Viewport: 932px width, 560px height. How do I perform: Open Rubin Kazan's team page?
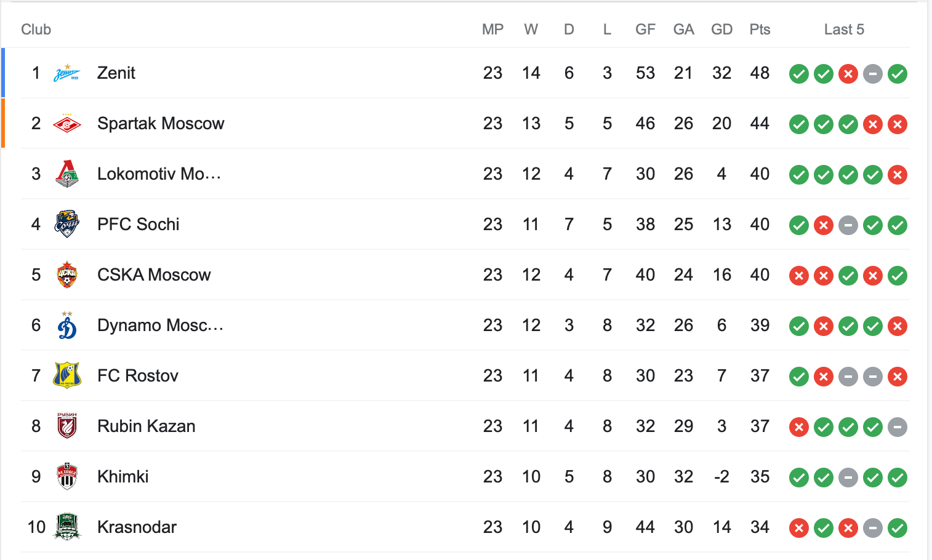point(145,426)
